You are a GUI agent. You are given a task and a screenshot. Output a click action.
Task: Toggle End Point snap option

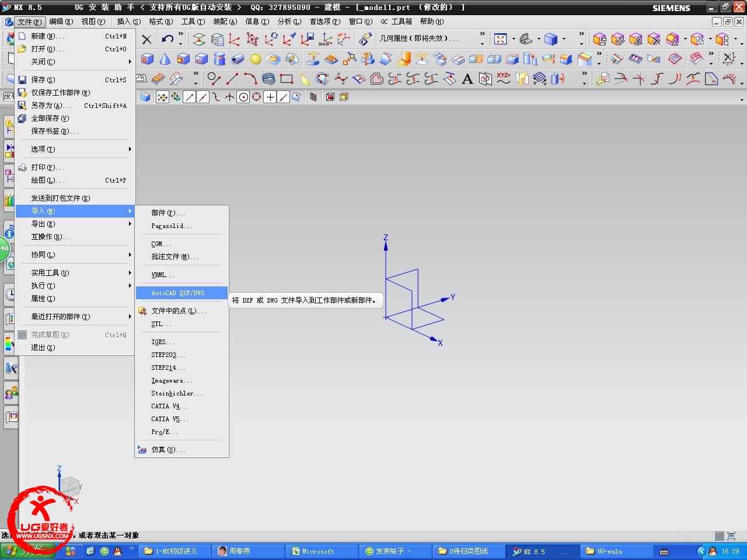click(x=189, y=97)
